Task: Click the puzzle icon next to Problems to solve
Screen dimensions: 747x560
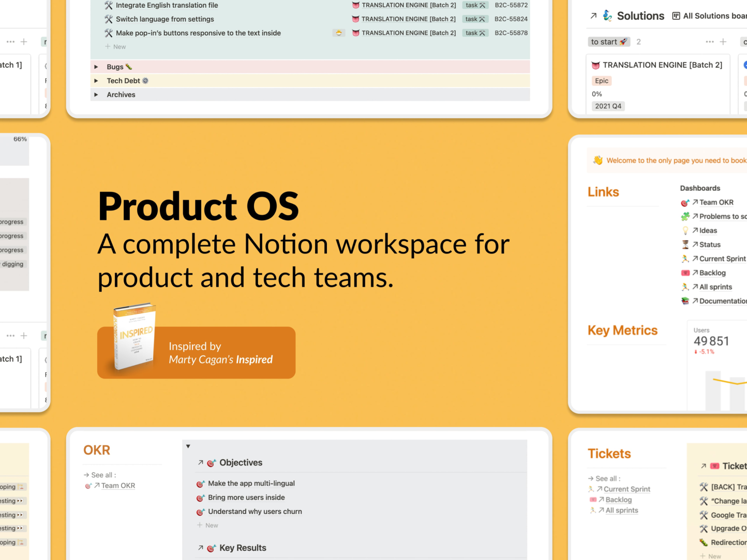Action: click(x=685, y=216)
